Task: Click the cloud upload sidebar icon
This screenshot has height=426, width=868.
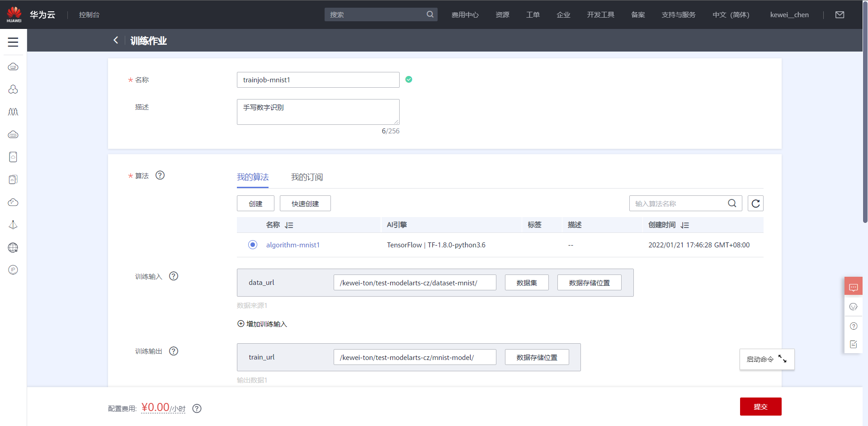Action: tap(13, 202)
